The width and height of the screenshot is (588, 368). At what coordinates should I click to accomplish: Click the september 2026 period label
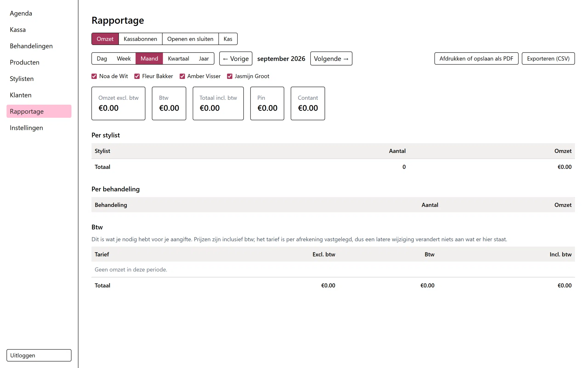[x=281, y=59]
